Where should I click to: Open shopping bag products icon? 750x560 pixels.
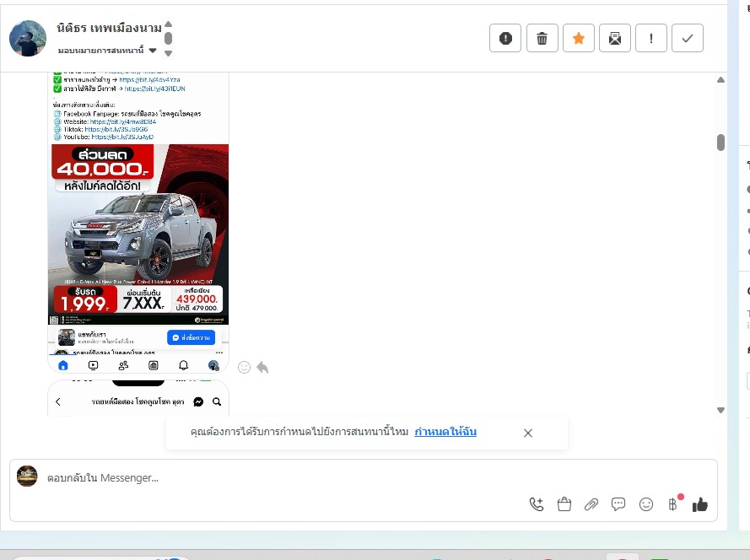pos(564,504)
